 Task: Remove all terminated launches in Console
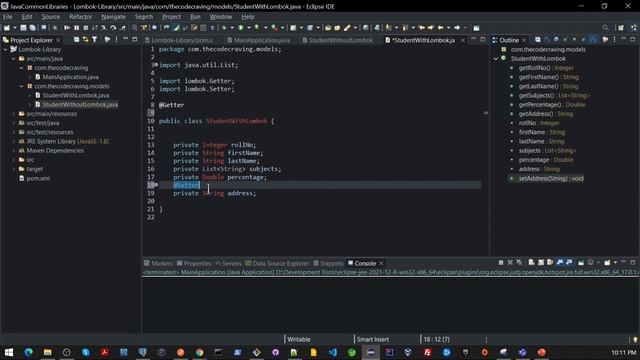[519, 262]
